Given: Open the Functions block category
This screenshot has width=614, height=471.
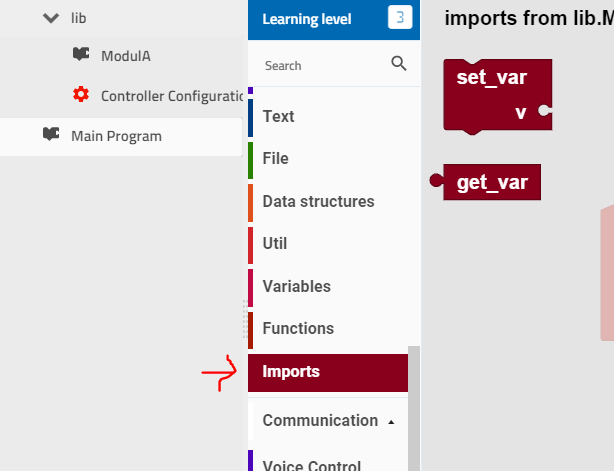Looking at the screenshot, I should [334, 329].
